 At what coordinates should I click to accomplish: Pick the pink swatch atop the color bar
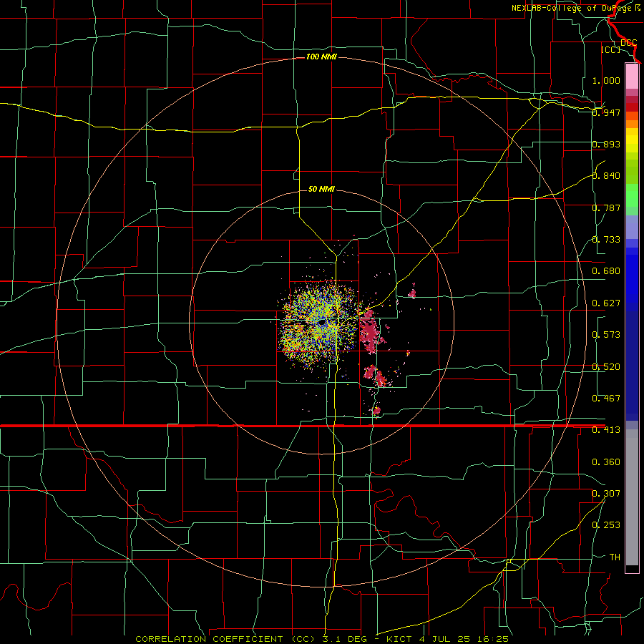click(632, 76)
